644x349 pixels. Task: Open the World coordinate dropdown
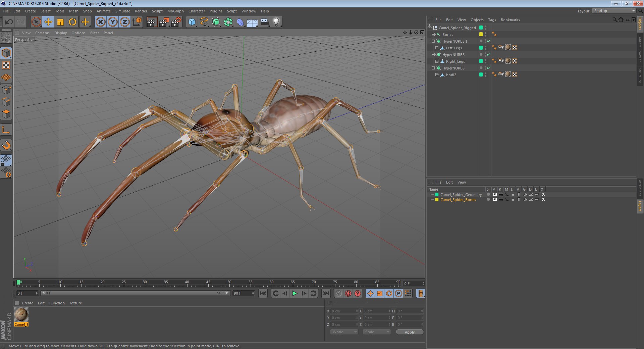pos(344,332)
